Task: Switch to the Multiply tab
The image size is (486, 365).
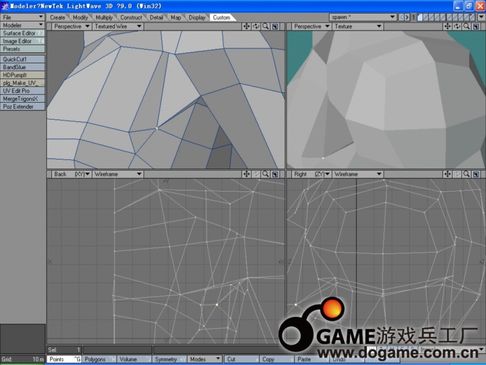Action: coord(104,17)
